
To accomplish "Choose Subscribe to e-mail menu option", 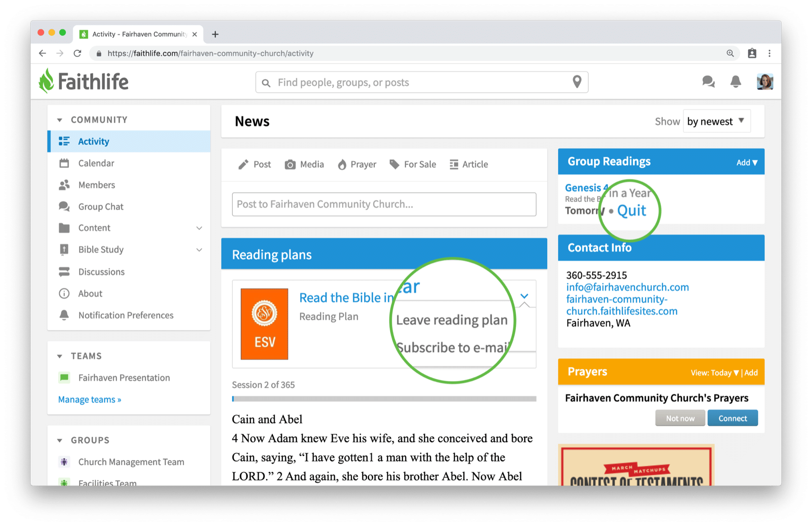I will click(453, 347).
